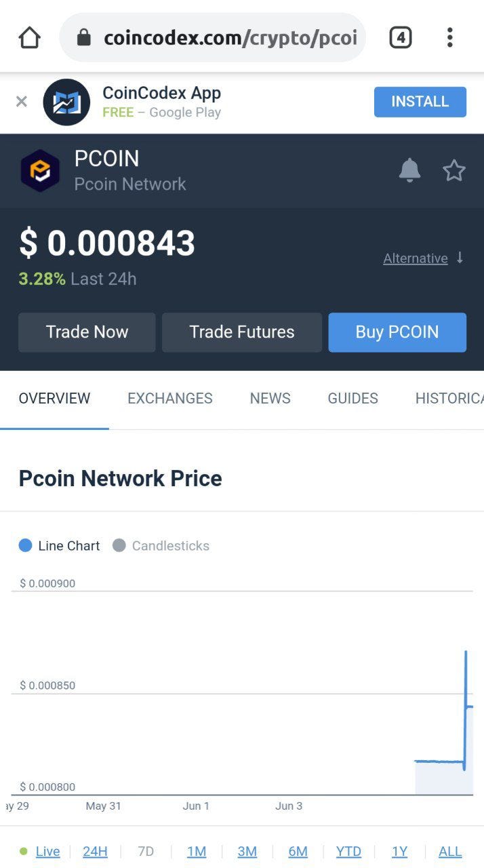Click the PCOIN coin logo
The height and width of the screenshot is (868, 484).
tap(39, 170)
